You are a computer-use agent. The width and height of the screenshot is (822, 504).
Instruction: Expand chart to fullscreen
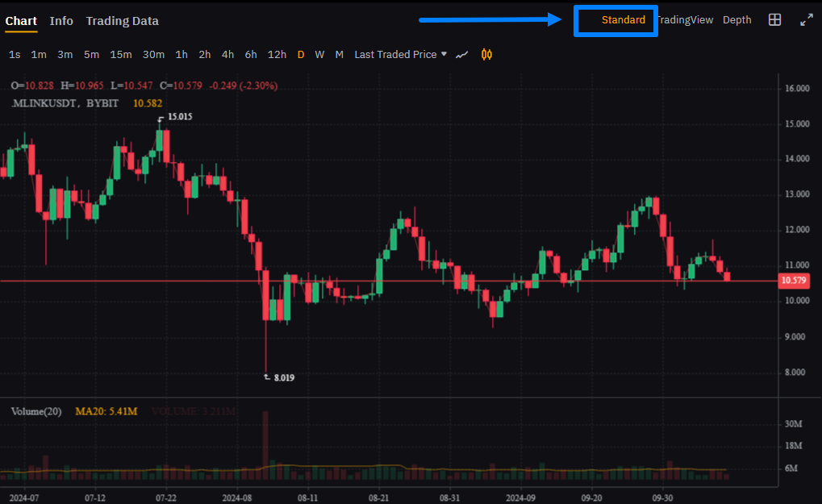pyautogui.click(x=806, y=20)
